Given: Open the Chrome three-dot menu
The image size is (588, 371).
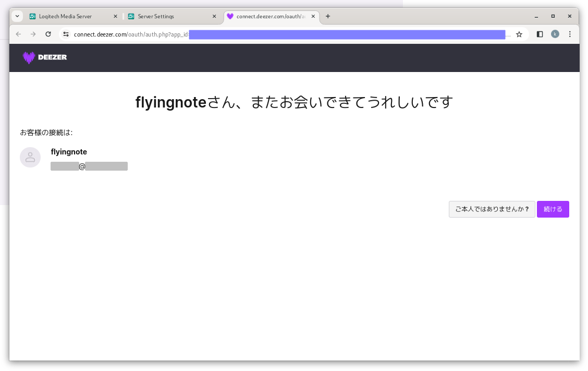Looking at the screenshot, I should 570,34.
